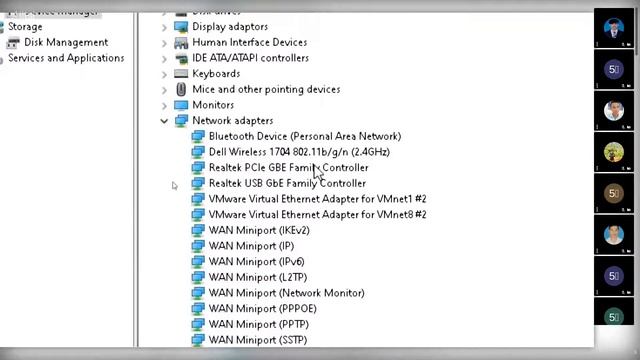
Task: Select Dell Wireless 1704 802.11b/g/n (2.4GHz)
Action: (x=299, y=152)
